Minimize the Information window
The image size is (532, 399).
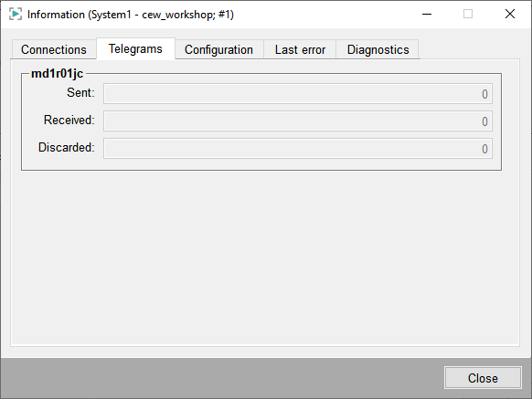click(x=427, y=15)
